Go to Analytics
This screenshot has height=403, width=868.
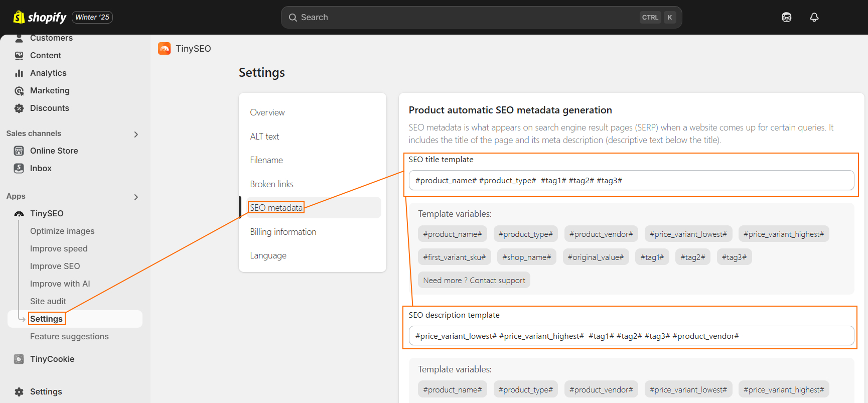(x=48, y=73)
